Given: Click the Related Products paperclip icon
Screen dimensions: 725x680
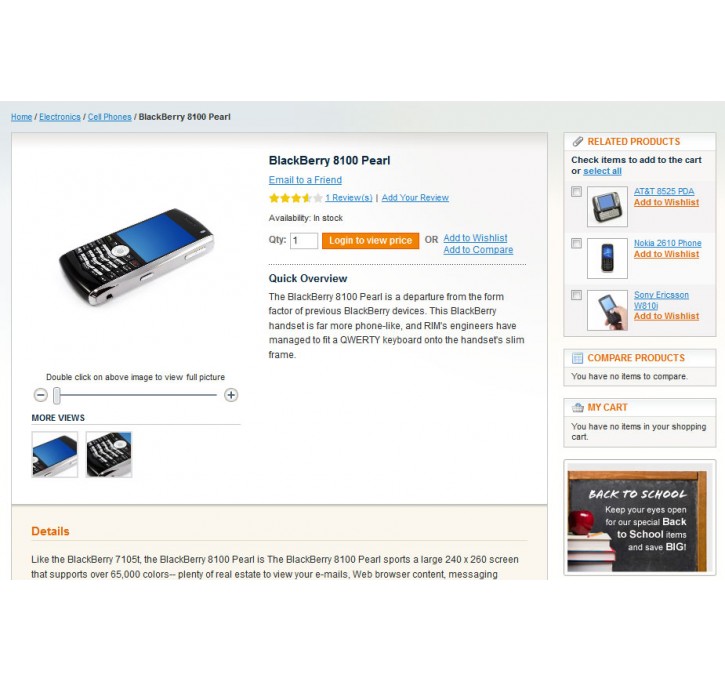Looking at the screenshot, I should 578,141.
